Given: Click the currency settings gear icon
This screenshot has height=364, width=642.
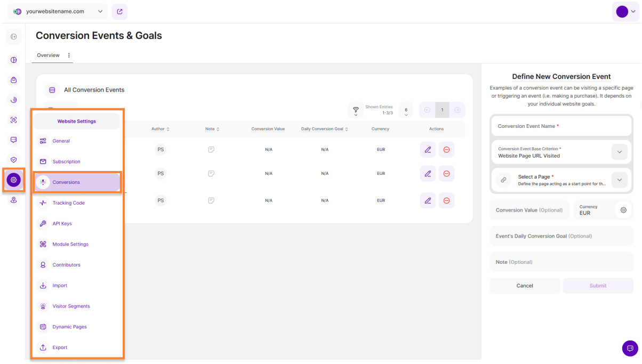Looking at the screenshot, I should tap(623, 210).
